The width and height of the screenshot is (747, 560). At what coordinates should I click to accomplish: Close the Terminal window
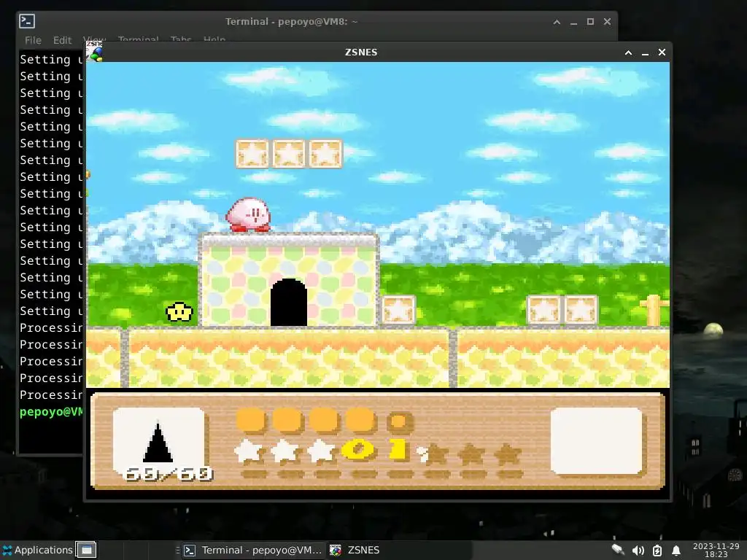[607, 21]
